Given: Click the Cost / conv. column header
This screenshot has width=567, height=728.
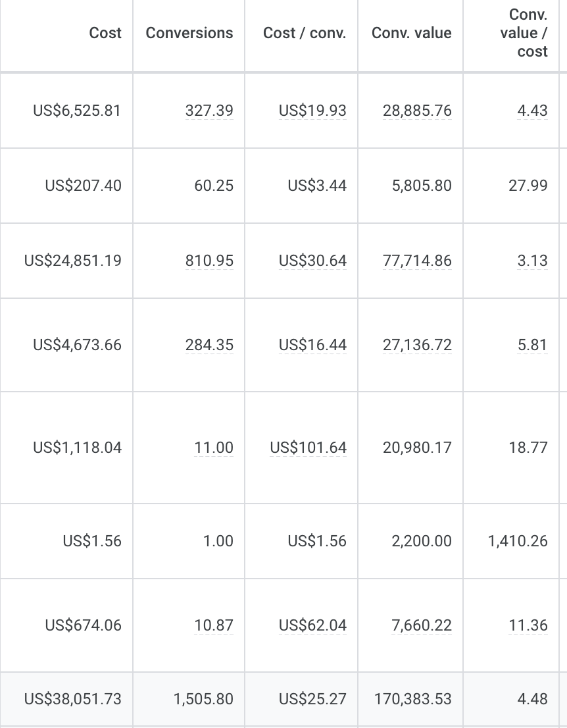Looking at the screenshot, I should point(305,33).
